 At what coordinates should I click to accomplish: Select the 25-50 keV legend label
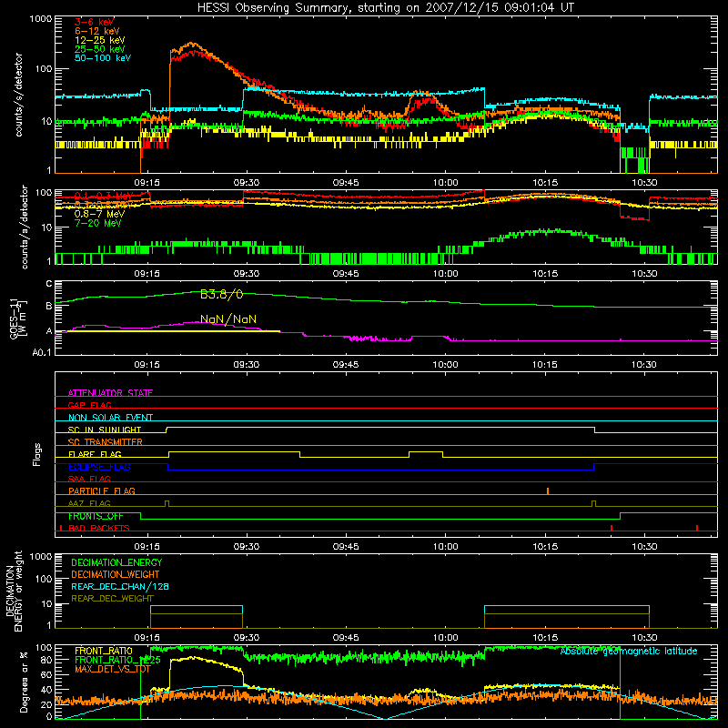100,49
